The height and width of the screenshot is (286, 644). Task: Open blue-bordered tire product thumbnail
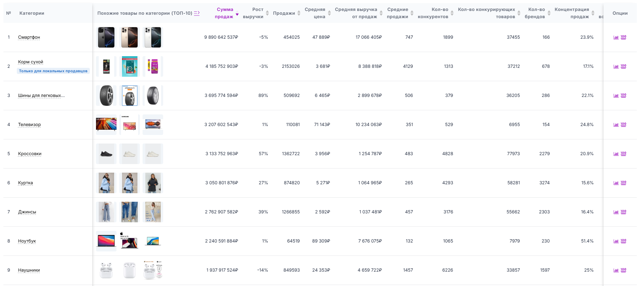tap(130, 96)
